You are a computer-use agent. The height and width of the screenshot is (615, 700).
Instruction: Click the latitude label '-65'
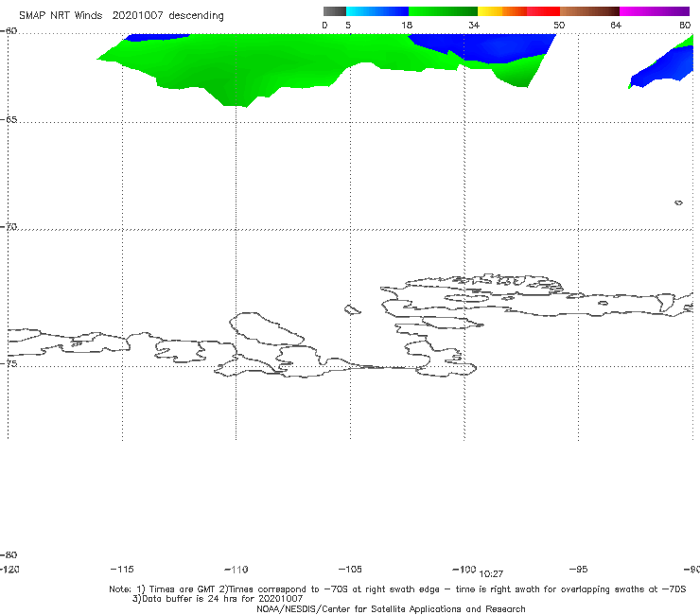(x=9, y=120)
